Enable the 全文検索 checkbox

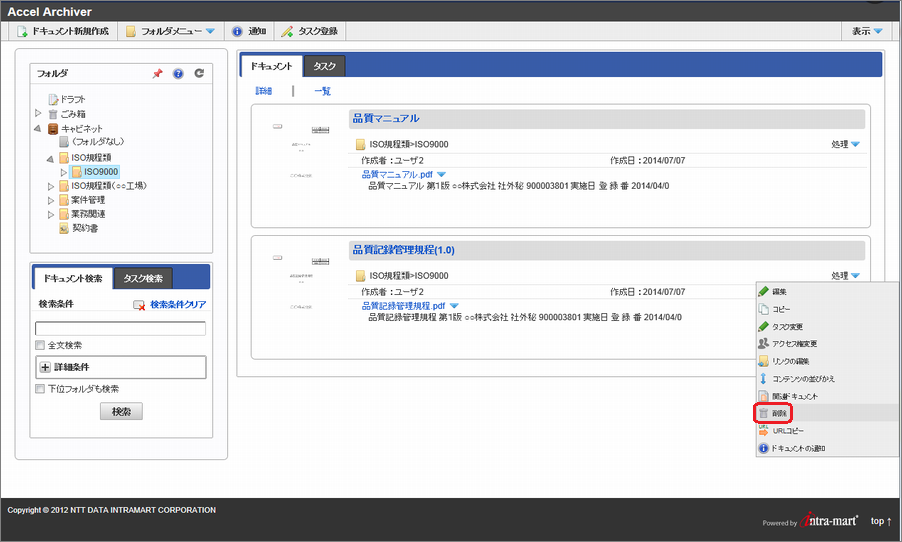click(40, 345)
